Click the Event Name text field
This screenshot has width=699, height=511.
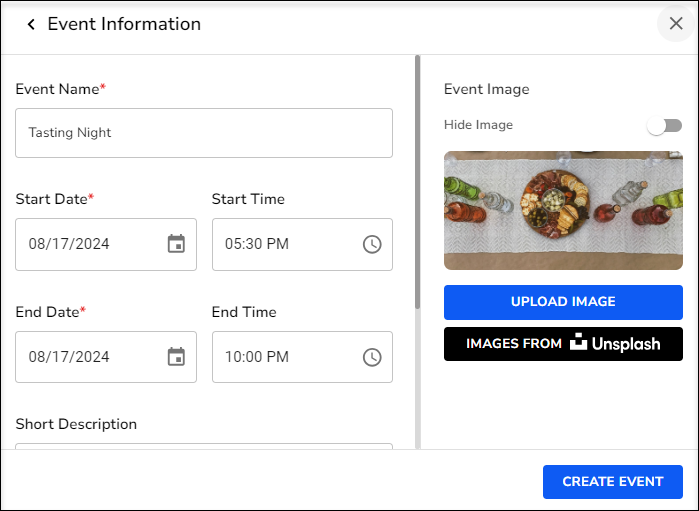tap(203, 133)
